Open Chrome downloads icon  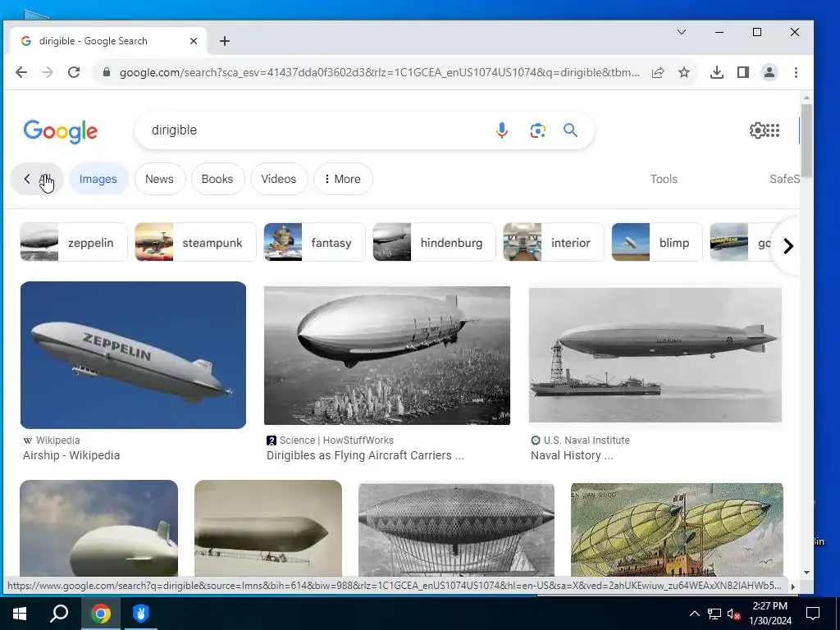pos(717,72)
